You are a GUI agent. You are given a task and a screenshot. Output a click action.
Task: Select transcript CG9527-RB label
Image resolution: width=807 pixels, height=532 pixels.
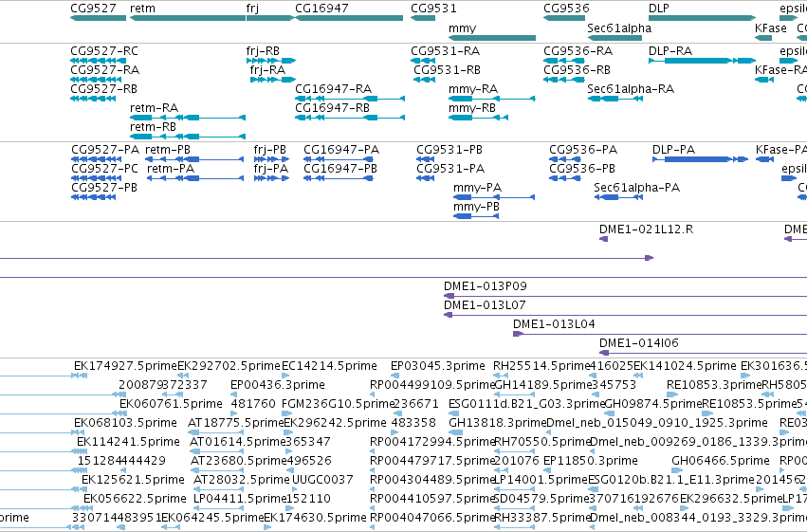coord(104,89)
